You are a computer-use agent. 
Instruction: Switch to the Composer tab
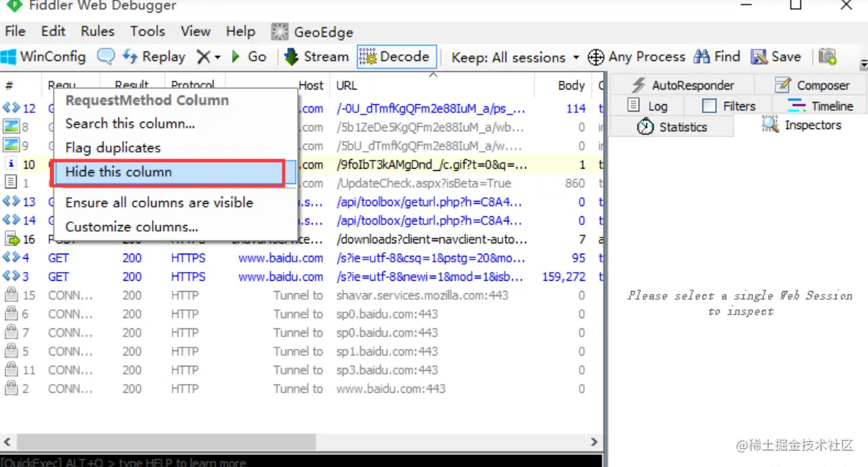click(812, 85)
